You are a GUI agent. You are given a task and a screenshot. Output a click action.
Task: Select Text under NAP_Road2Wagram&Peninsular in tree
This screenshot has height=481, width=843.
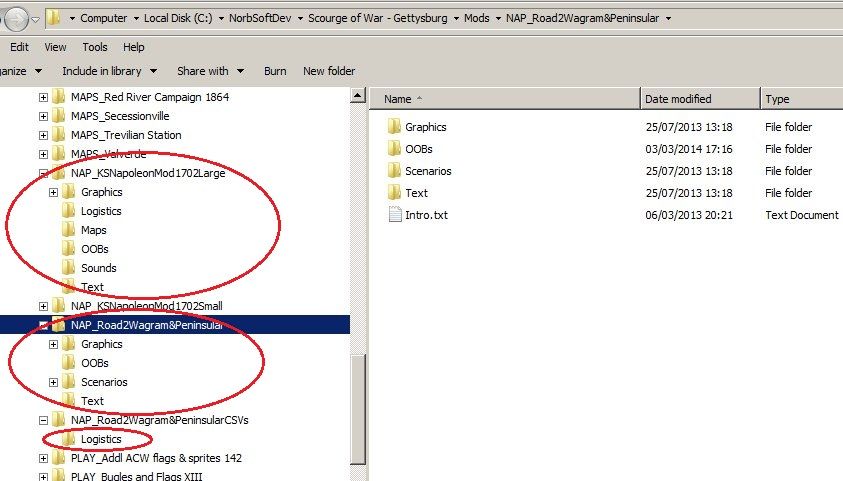[92, 401]
